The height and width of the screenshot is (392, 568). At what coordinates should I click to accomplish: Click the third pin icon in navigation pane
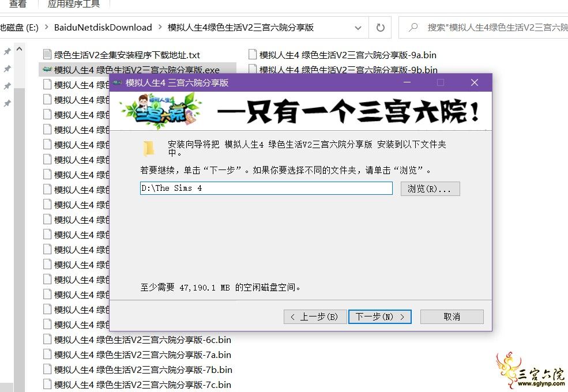7,86
